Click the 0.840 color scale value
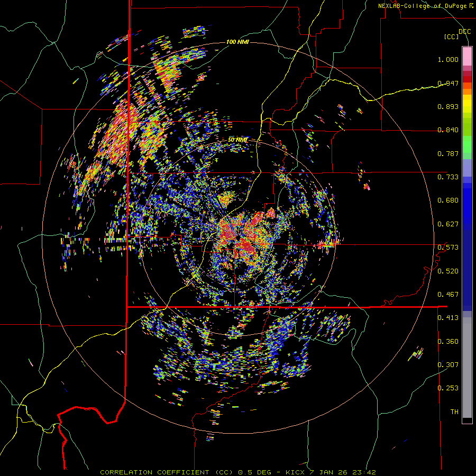Viewport: 476px width, 476px height. 448,130
